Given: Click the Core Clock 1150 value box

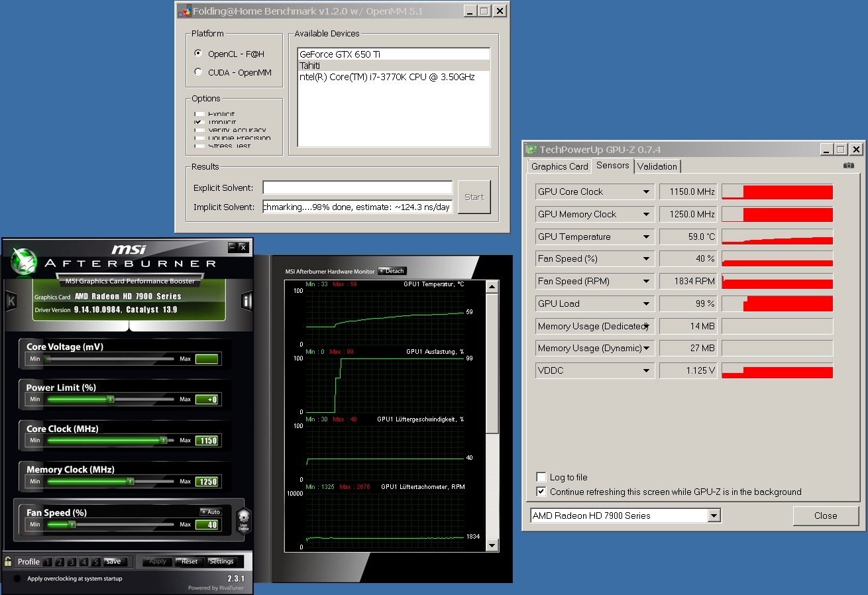Looking at the screenshot, I should (207, 441).
